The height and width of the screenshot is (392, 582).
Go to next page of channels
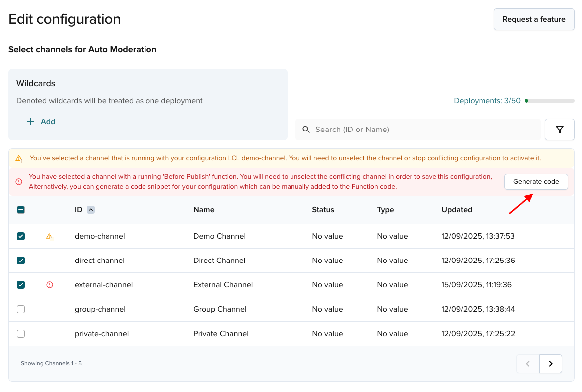tap(551, 364)
